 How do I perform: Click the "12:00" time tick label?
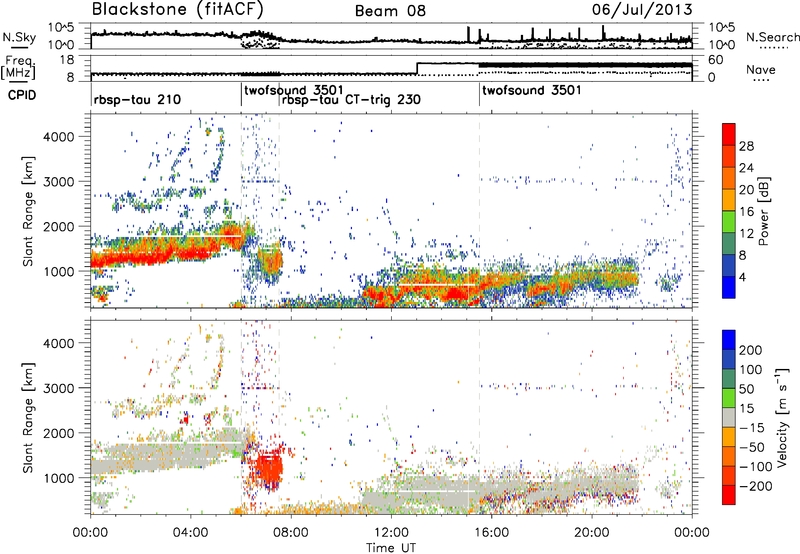(x=391, y=533)
